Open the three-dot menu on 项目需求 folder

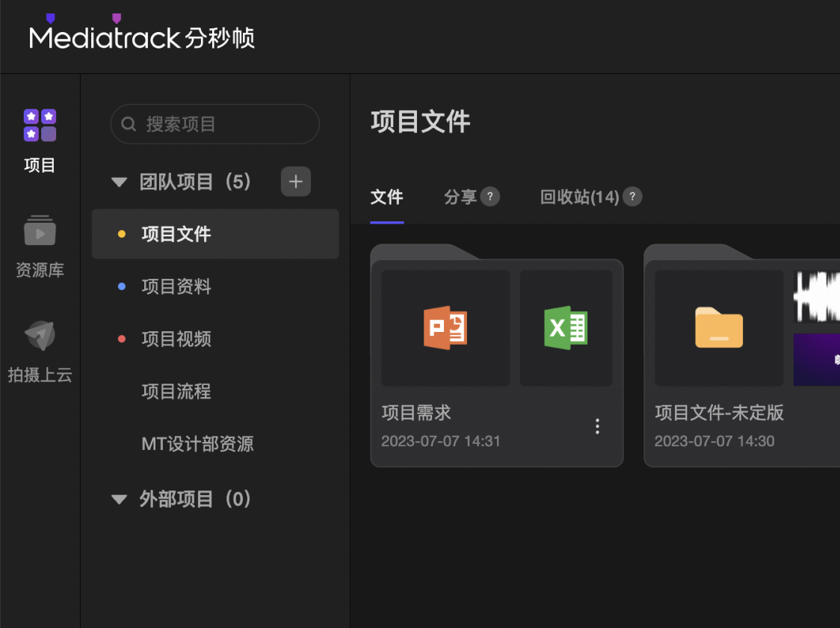pyautogui.click(x=597, y=427)
